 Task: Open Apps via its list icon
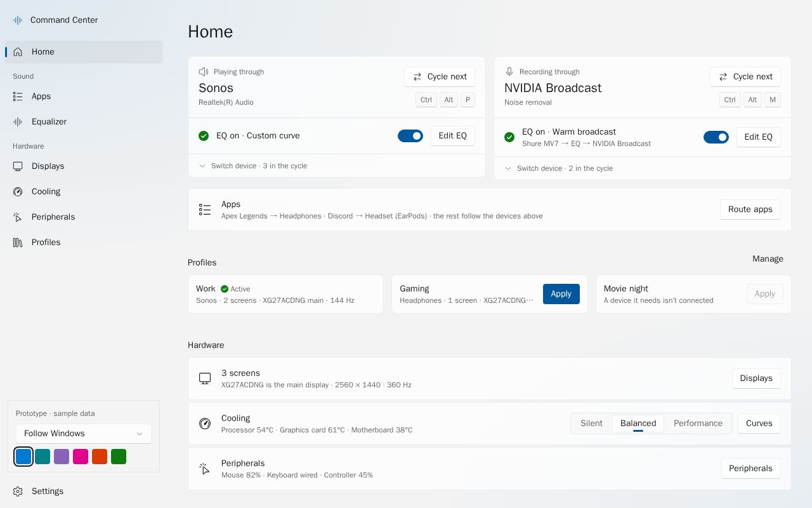(x=18, y=97)
